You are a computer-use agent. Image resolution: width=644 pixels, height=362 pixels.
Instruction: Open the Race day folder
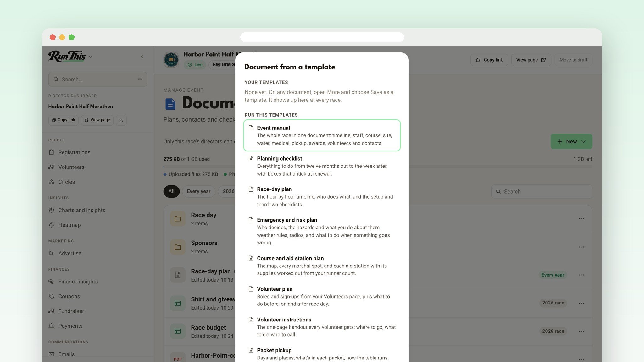[x=203, y=215]
